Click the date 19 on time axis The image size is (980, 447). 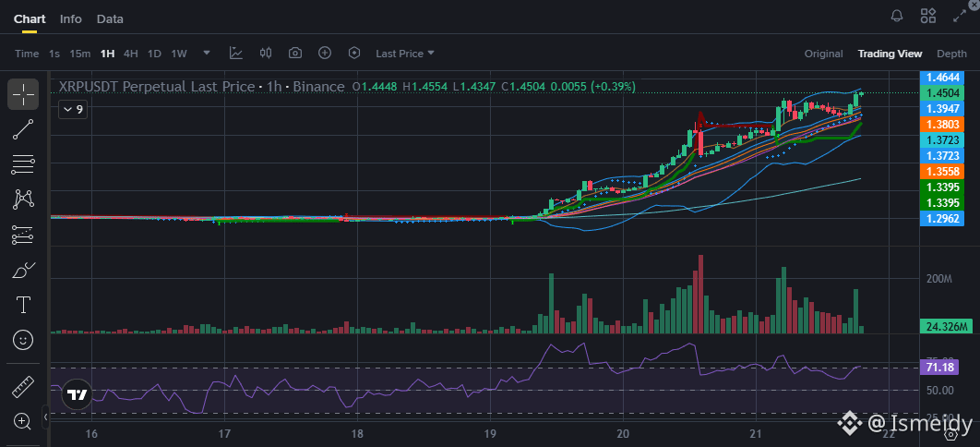(x=489, y=434)
